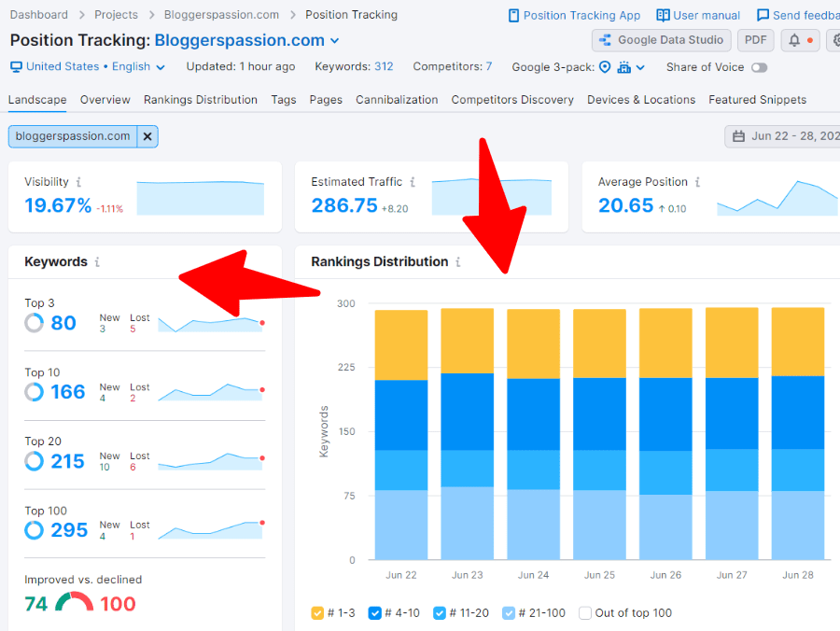
Task: Click the Google 3-pack location pin icon
Action: [x=604, y=67]
